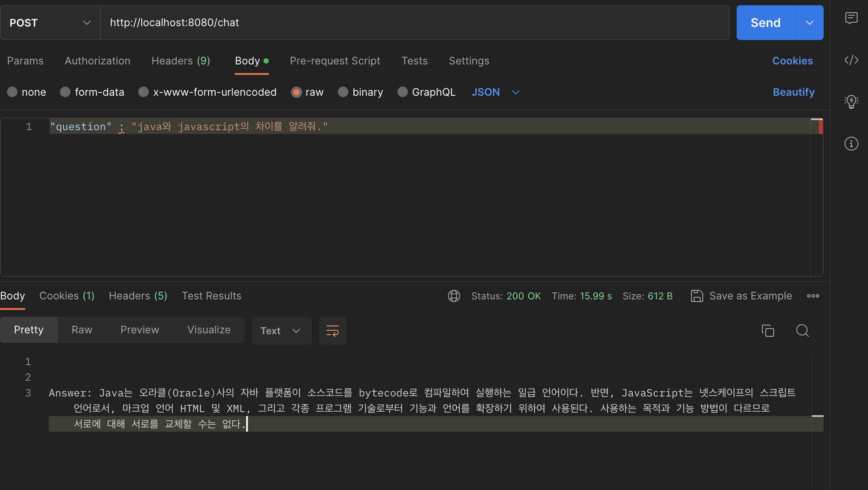
Task: Copy response using the copy icon
Action: [x=768, y=331]
